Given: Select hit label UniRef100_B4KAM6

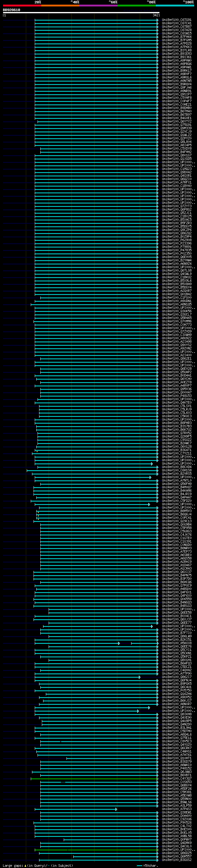Looking at the screenshot, I should 176,491.
